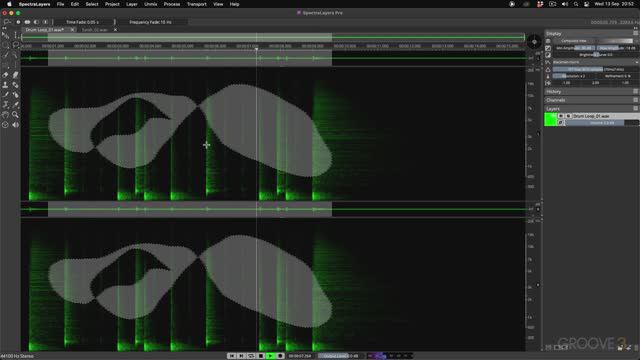640x360 pixels.
Task: Click the lasso tool options icon in toolbar
Action: tap(7, 22)
